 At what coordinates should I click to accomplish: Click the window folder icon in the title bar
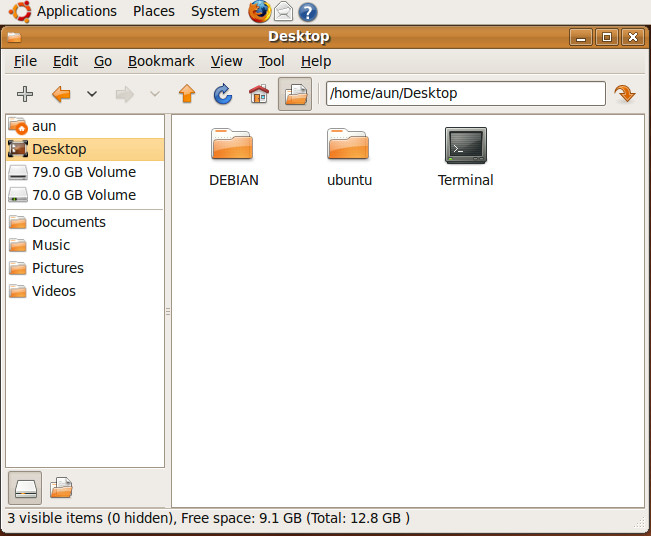14,37
